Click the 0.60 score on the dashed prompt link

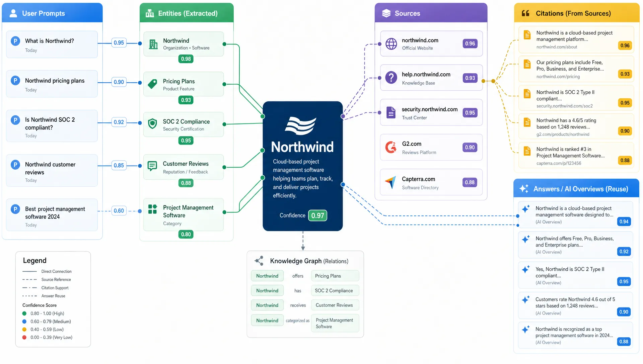point(119,211)
